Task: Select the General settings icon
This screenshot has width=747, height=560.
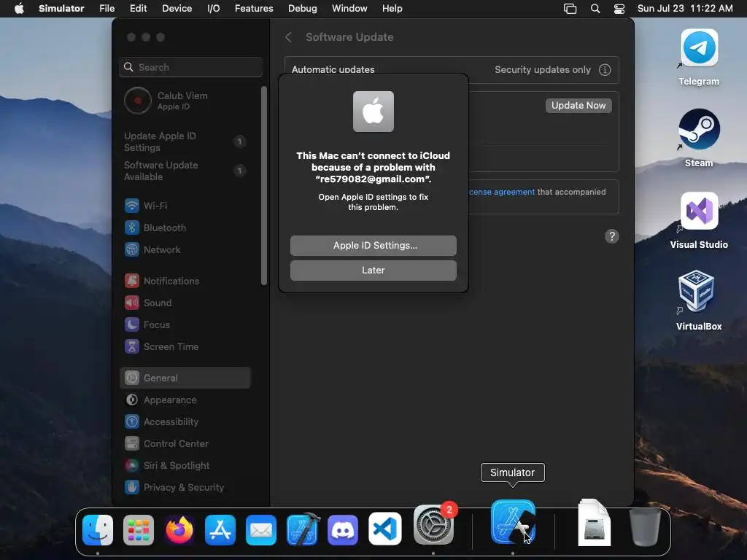Action: (x=132, y=378)
